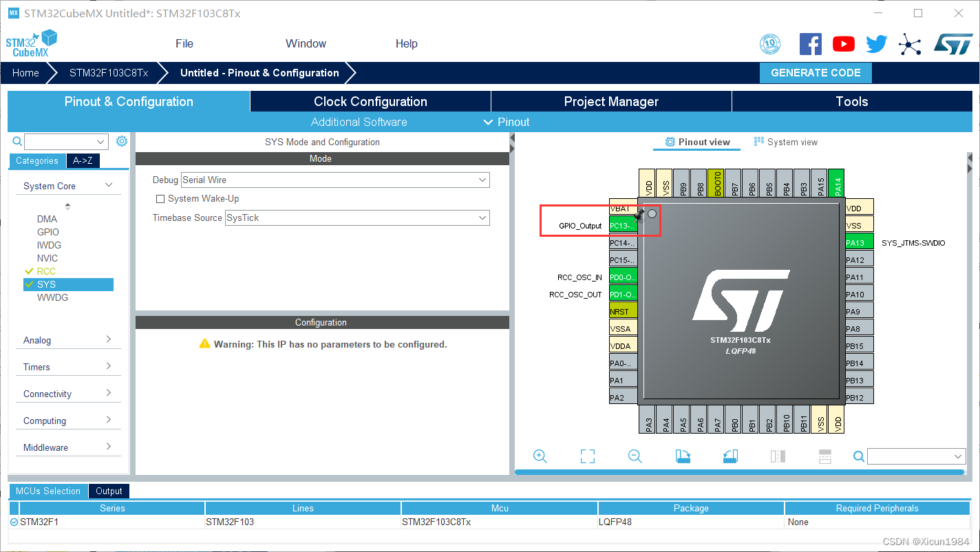Zoom in on the pinout view

540,456
